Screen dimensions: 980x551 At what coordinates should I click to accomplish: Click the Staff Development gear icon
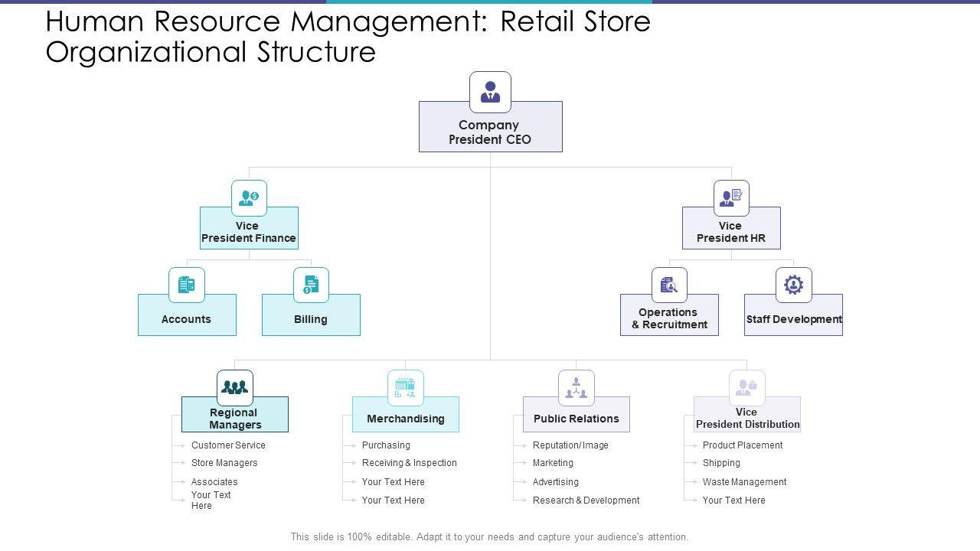(x=793, y=285)
